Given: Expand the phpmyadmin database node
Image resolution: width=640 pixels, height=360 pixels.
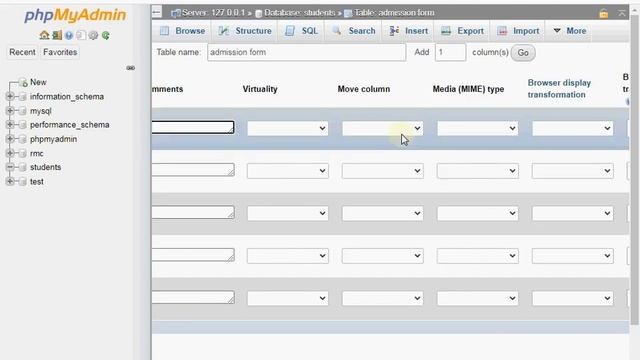Looking at the screenshot, I should 10,139.
